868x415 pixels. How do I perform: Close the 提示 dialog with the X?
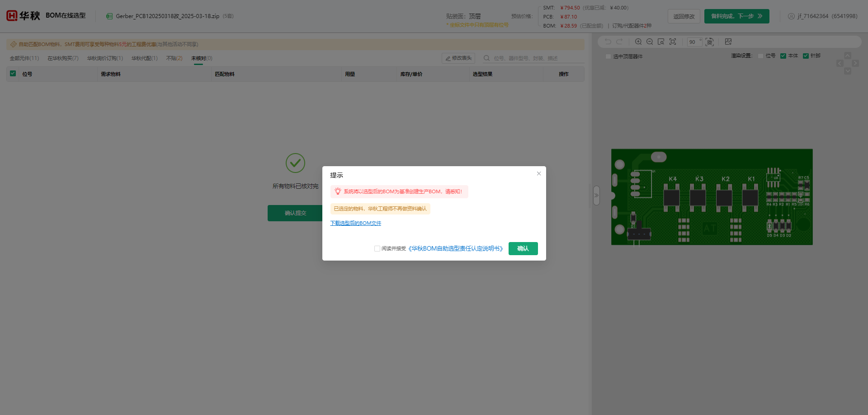point(539,173)
